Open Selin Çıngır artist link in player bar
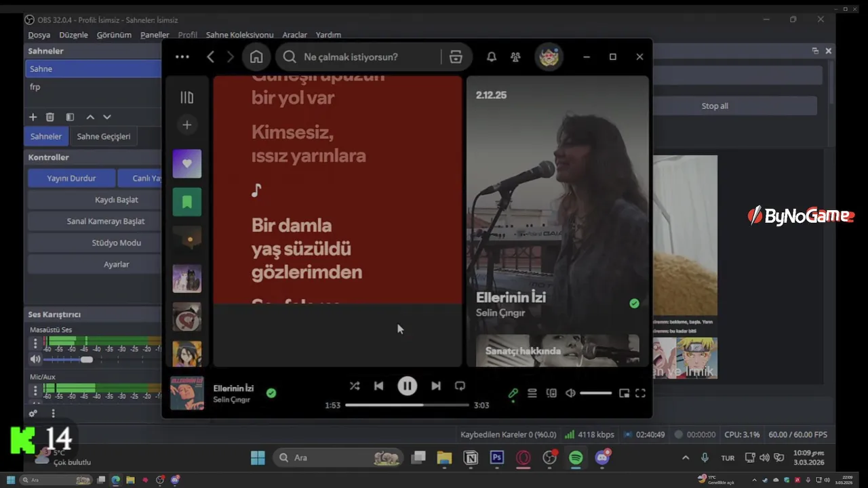Image resolution: width=868 pixels, height=488 pixels. 232,400
